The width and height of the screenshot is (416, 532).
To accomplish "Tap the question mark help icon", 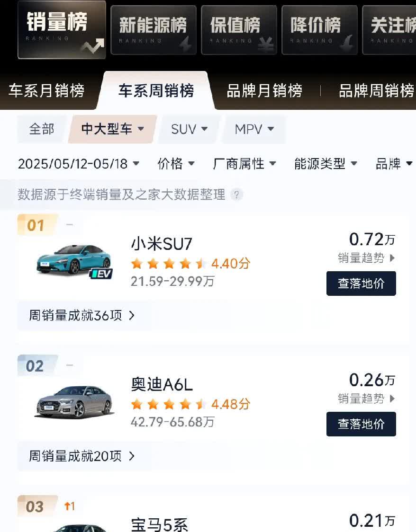I will pos(236,195).
